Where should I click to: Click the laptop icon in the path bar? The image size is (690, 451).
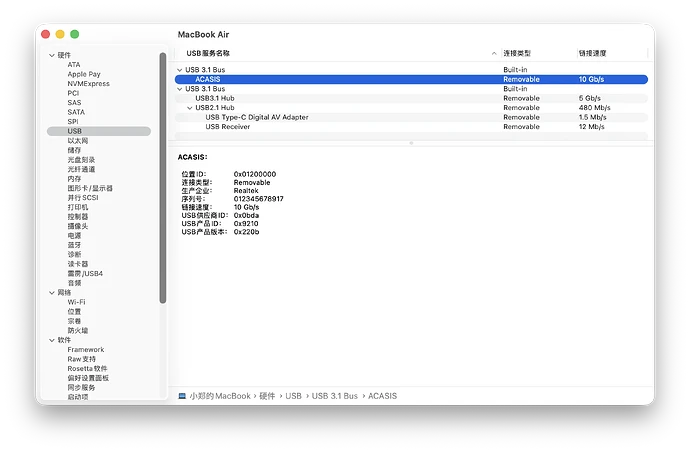click(182, 396)
